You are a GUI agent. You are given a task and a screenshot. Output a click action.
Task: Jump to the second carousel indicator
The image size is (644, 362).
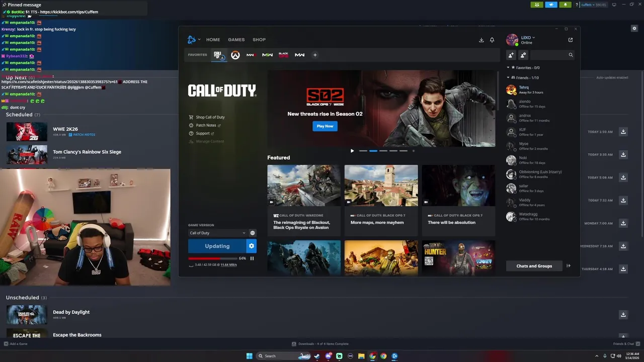pyautogui.click(x=373, y=151)
